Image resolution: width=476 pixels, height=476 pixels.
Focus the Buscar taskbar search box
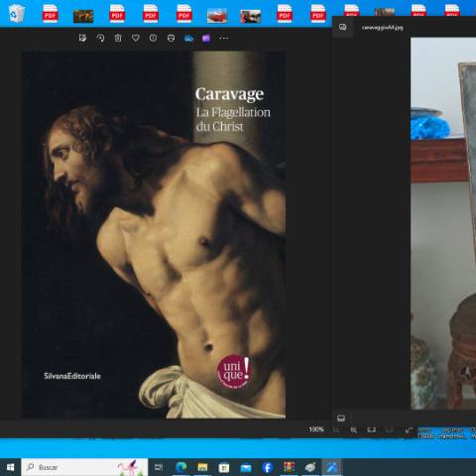(84, 467)
